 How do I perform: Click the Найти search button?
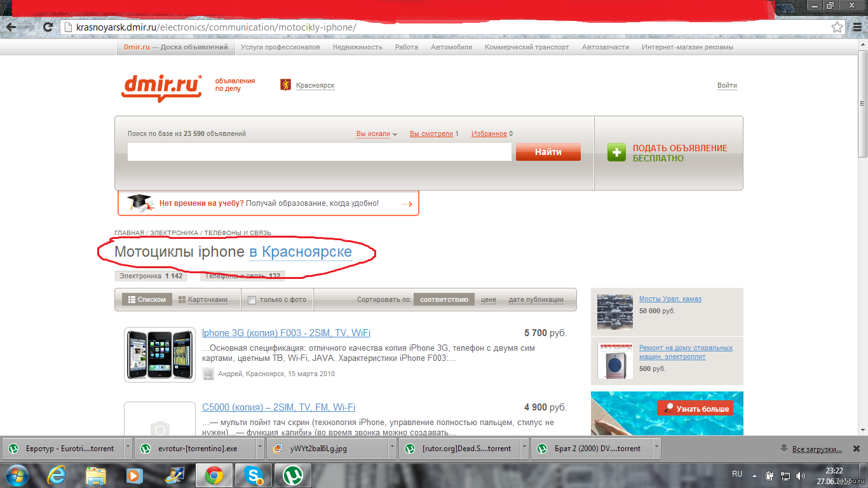click(x=548, y=152)
